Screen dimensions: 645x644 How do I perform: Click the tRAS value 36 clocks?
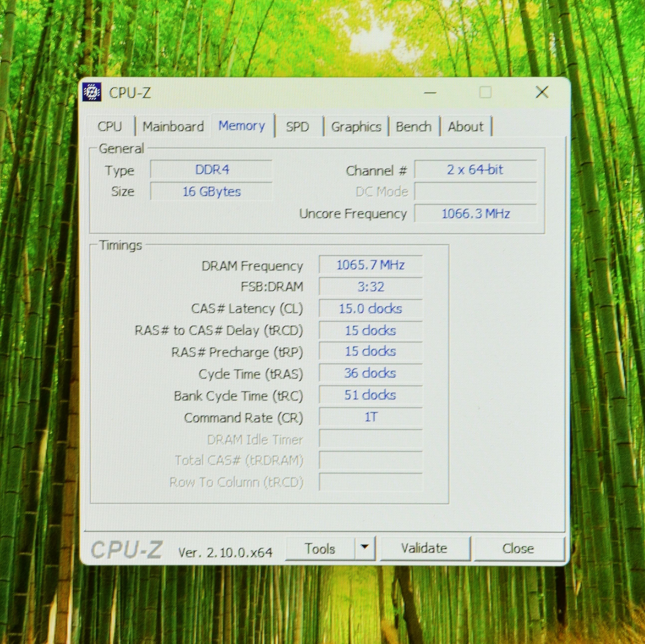tap(370, 373)
